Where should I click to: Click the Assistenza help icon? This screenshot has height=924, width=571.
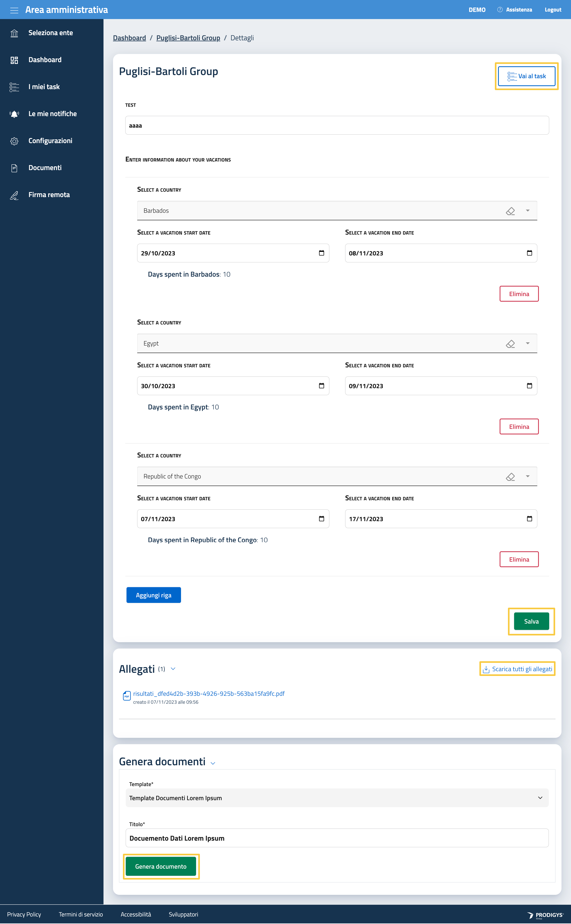tap(500, 10)
